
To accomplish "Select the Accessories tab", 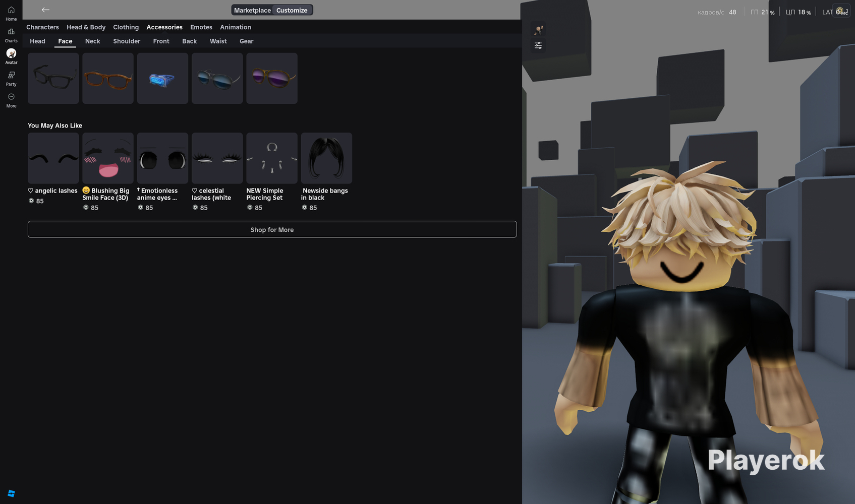I will coord(164,27).
